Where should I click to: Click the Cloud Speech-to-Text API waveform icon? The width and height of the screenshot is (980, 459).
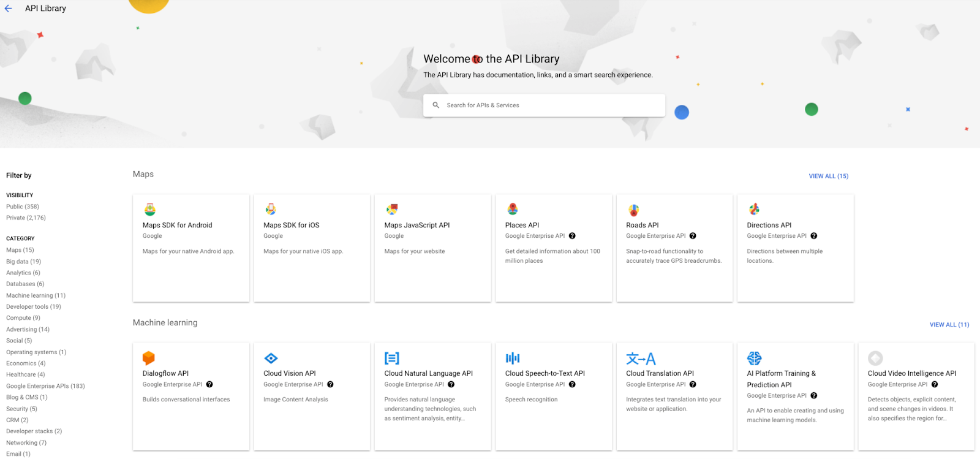[513, 358]
